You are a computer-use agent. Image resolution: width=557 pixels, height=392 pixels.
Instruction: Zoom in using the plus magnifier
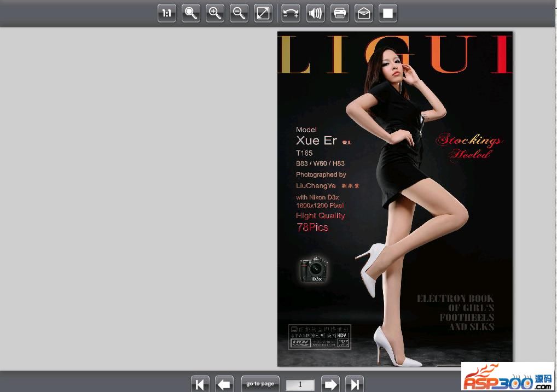tap(215, 13)
